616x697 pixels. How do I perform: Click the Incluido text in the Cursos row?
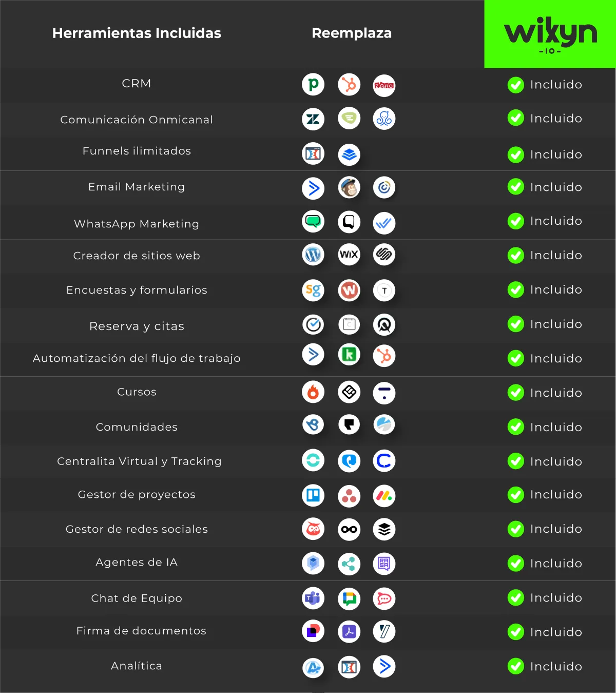556,393
